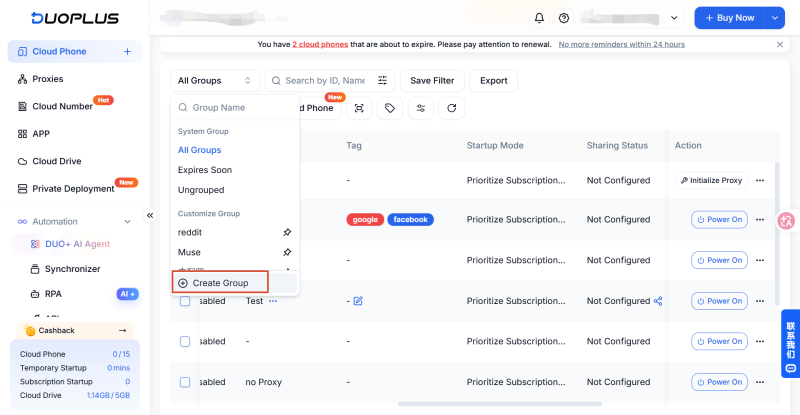Click Initialize Proxy button
The height and width of the screenshot is (415, 800).
711,180
